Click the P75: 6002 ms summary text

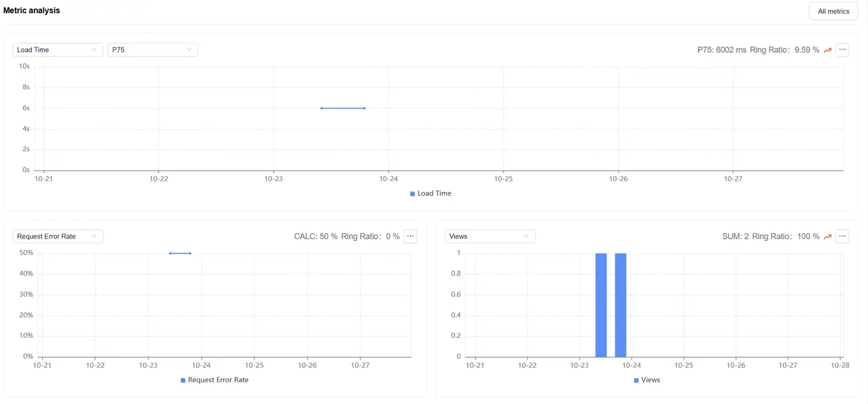point(722,50)
